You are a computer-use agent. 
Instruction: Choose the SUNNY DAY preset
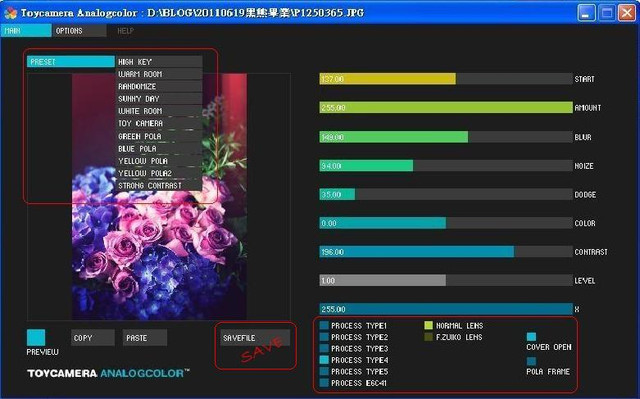(x=159, y=99)
